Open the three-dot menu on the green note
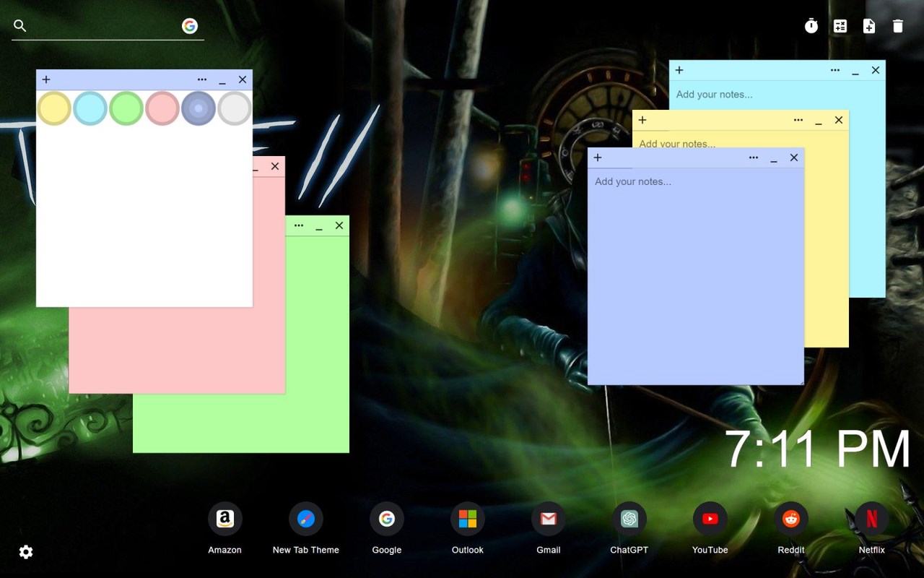 point(299,225)
